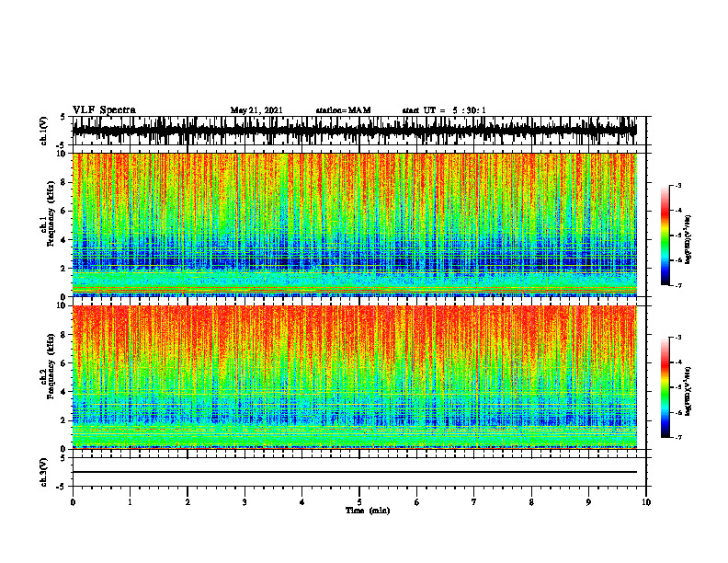The width and height of the screenshot is (728, 563).
Task: Click time-axis tick label 7
Action: [x=474, y=502]
